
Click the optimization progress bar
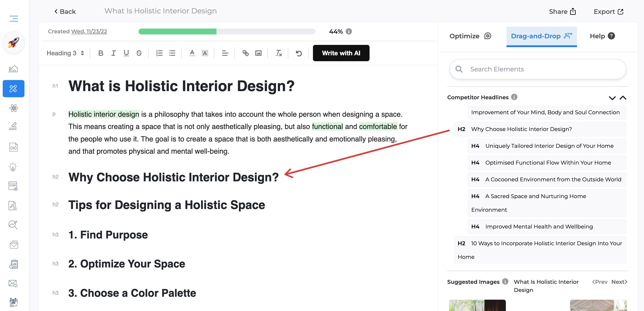[227, 32]
